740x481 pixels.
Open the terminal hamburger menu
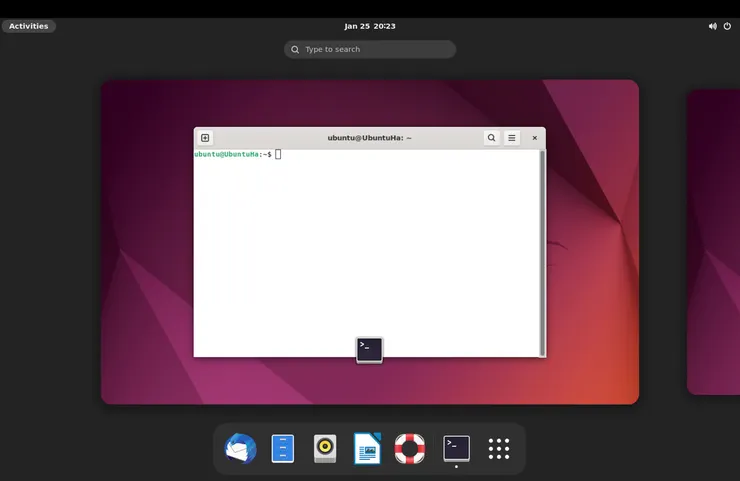512,138
